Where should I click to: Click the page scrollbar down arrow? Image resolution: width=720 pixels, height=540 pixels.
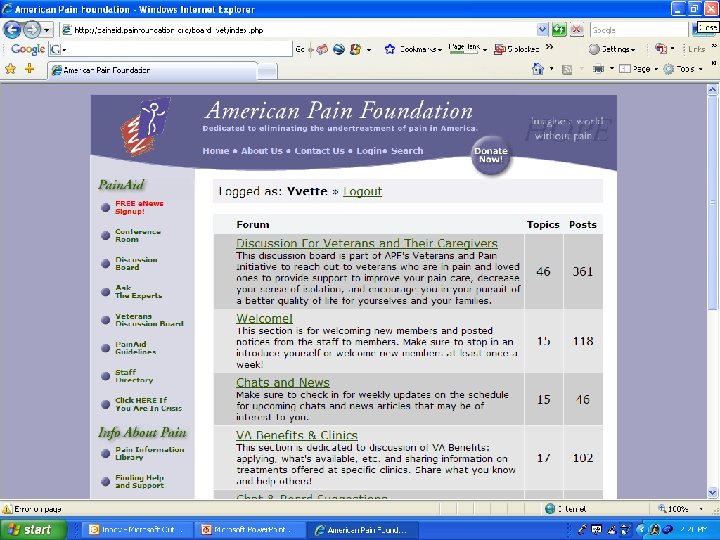[712, 492]
